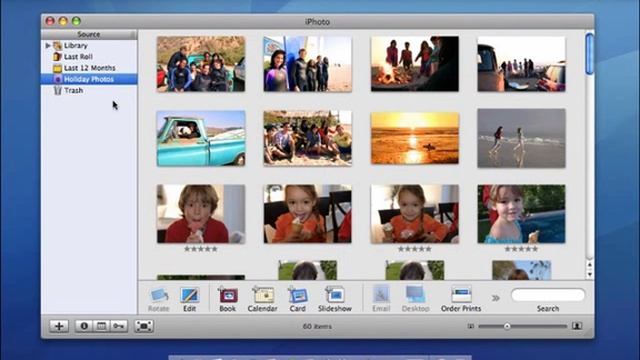
Task: Select group sitting on sand photo
Action: coord(308,138)
